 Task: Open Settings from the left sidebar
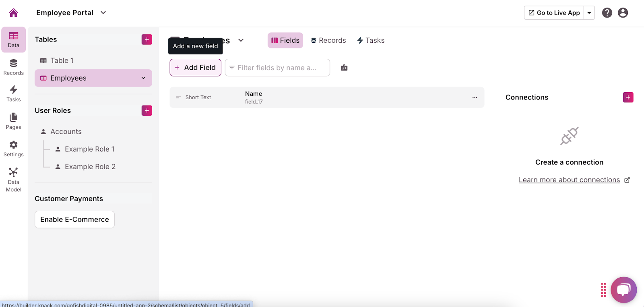click(x=13, y=149)
